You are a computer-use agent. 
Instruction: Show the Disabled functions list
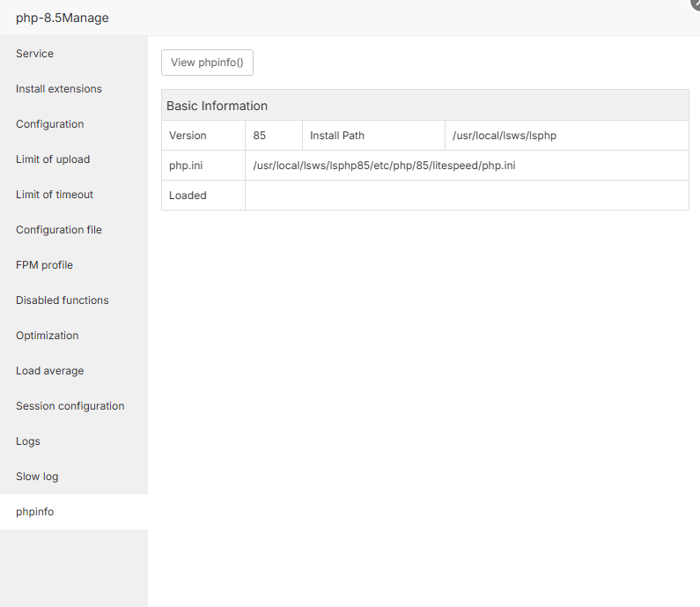[x=63, y=300]
